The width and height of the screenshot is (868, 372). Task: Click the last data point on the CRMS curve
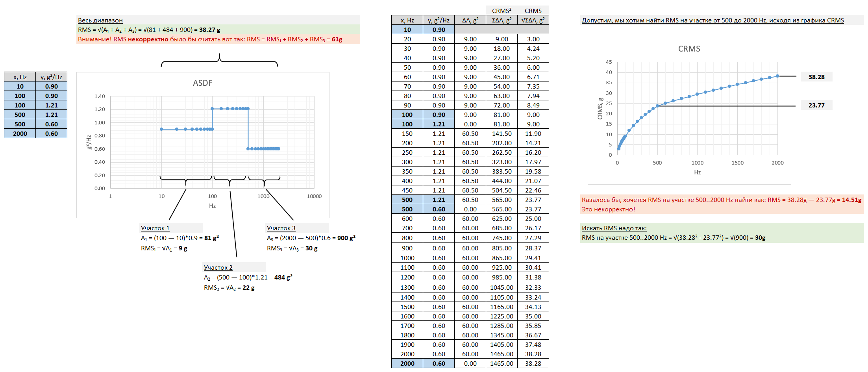(777, 76)
